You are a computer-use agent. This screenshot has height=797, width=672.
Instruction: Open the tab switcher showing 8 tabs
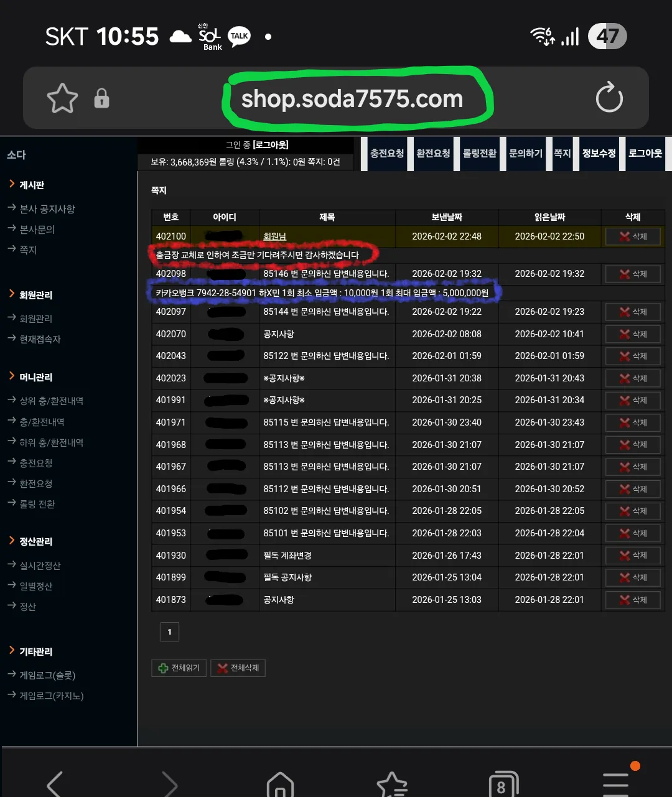coord(503,784)
